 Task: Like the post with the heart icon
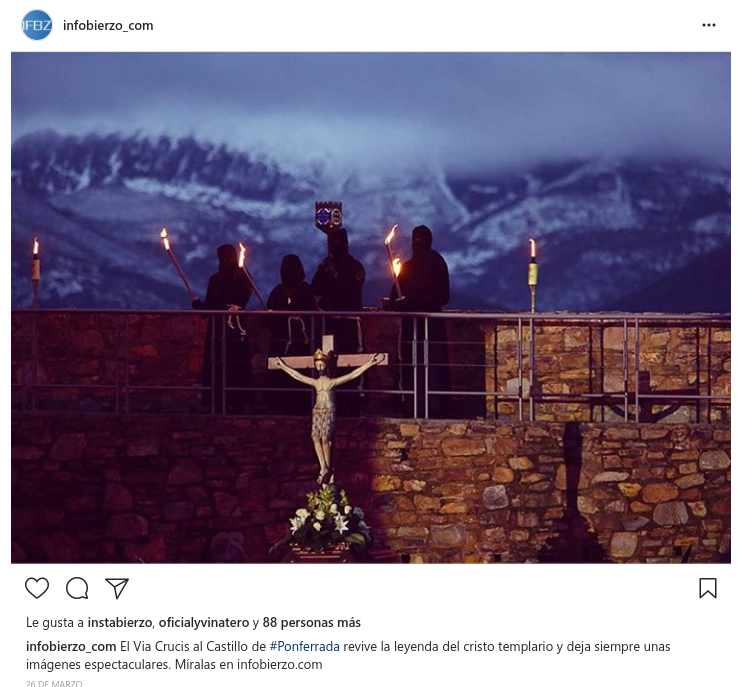click(37, 588)
